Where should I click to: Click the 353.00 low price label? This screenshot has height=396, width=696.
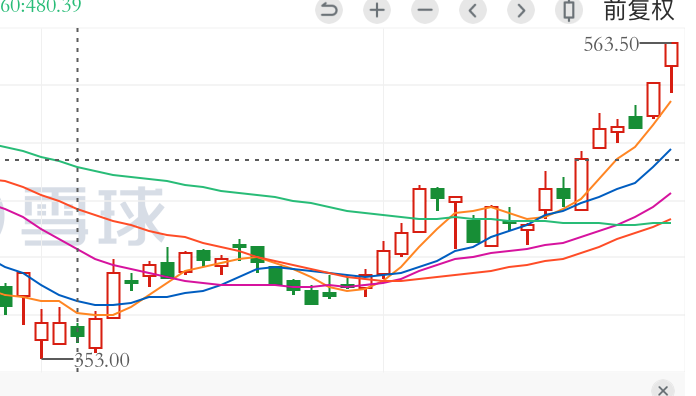click(x=102, y=360)
